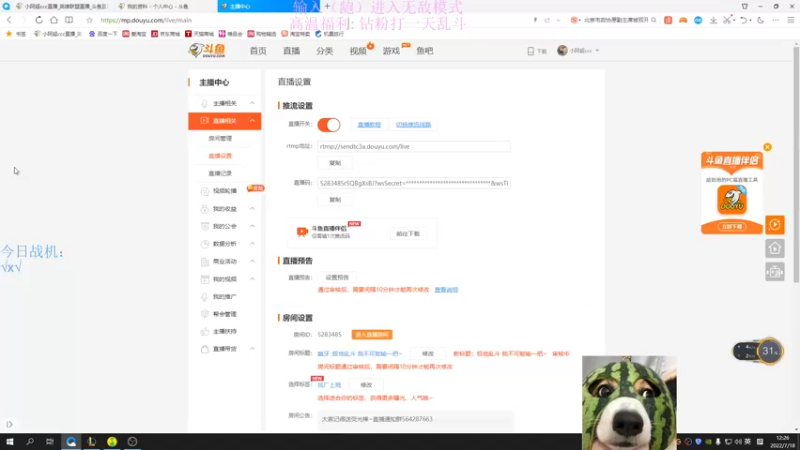Open the 查看说明 link
Viewport: 800px width, 450px height.
pyautogui.click(x=446, y=290)
